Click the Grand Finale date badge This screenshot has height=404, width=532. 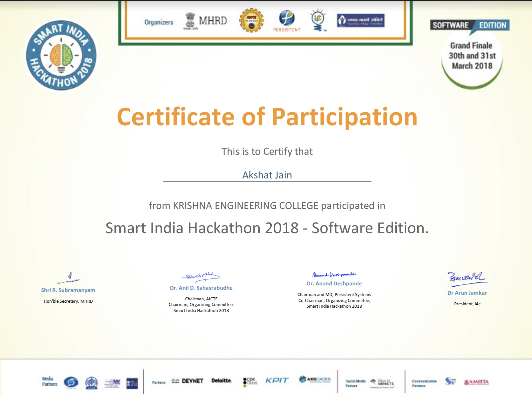point(472,56)
